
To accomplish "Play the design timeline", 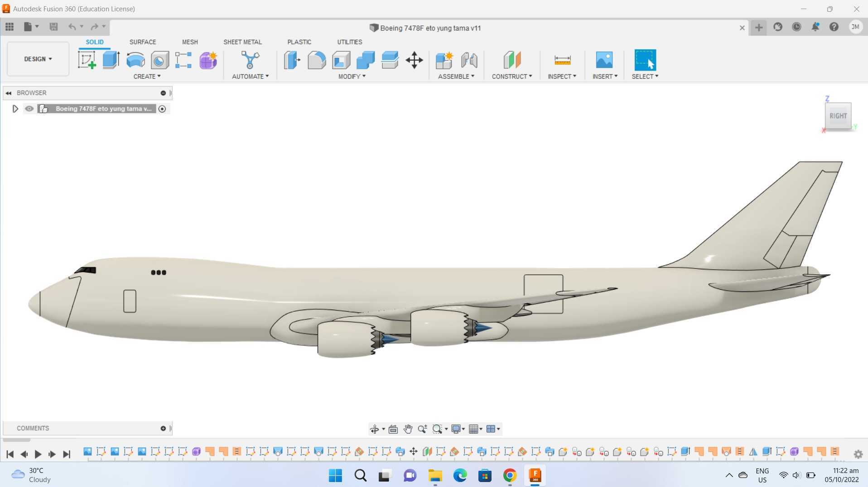I will pos(38,454).
